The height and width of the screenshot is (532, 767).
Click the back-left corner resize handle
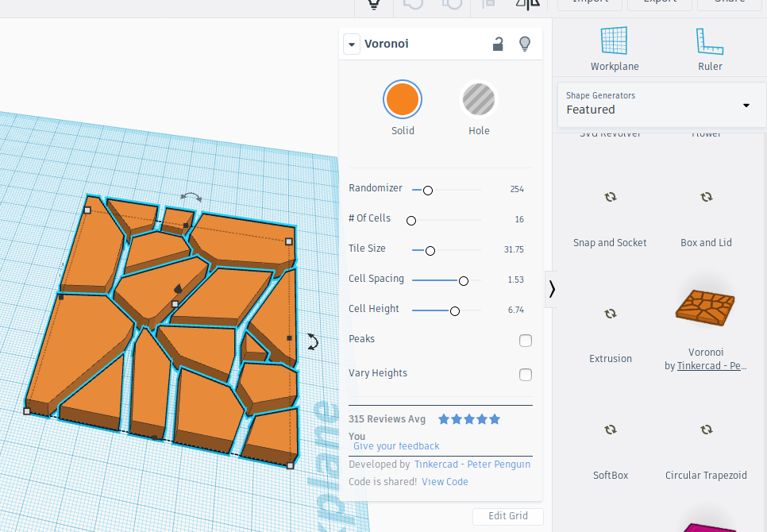[x=87, y=210]
